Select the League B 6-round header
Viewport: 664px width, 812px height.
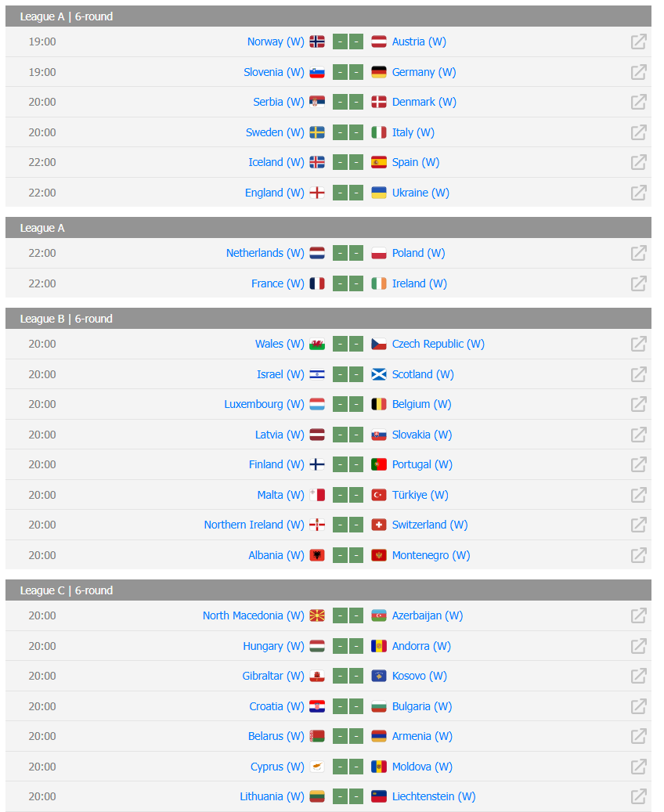coord(328,319)
